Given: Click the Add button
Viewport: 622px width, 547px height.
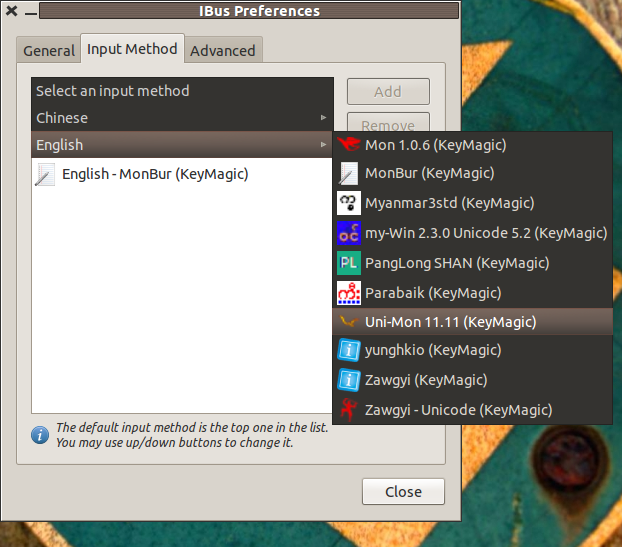Looking at the screenshot, I should click(388, 92).
